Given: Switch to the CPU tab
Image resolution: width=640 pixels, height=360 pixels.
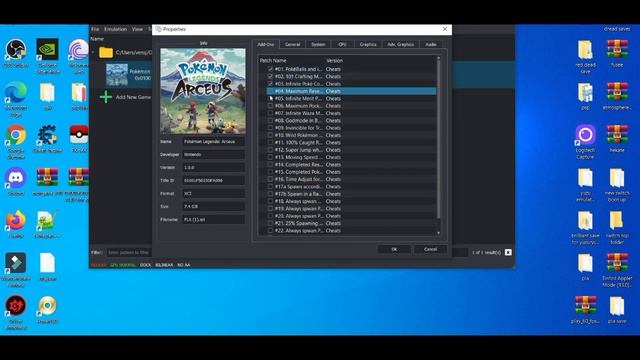Looking at the screenshot, I should pos(342,44).
